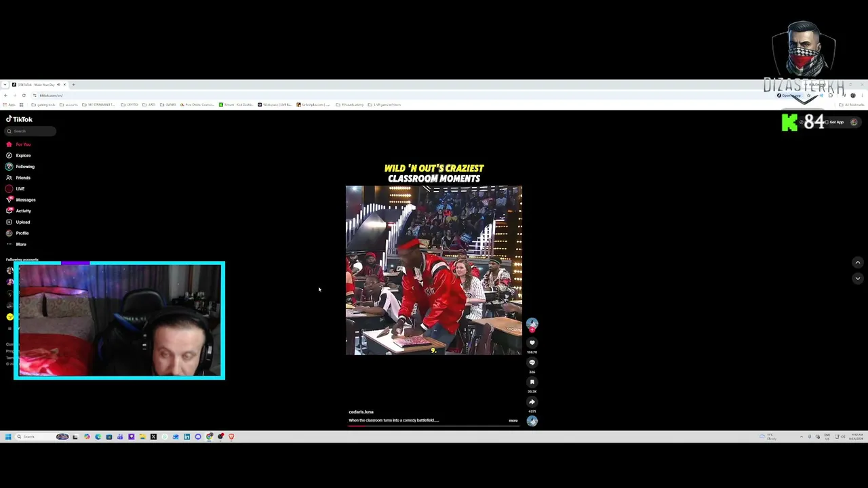Image resolution: width=868 pixels, height=488 pixels.
Task: Open the Windows Start menu
Action: click(x=8, y=437)
